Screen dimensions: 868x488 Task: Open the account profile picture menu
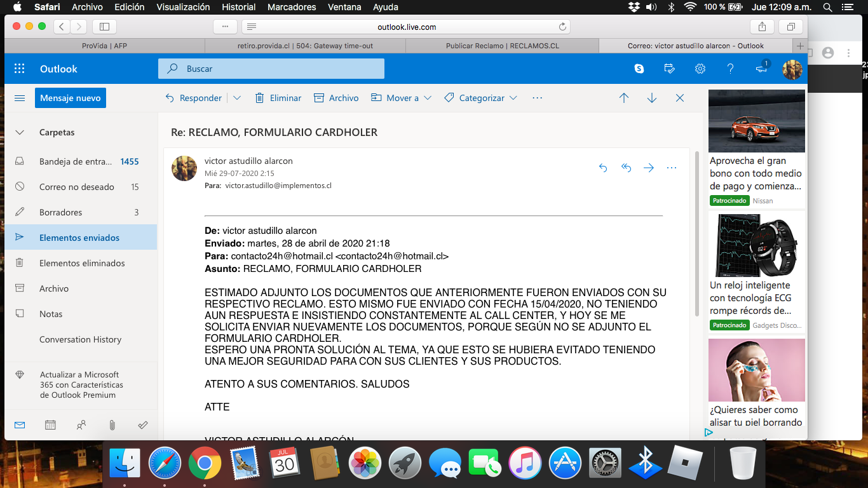(792, 69)
